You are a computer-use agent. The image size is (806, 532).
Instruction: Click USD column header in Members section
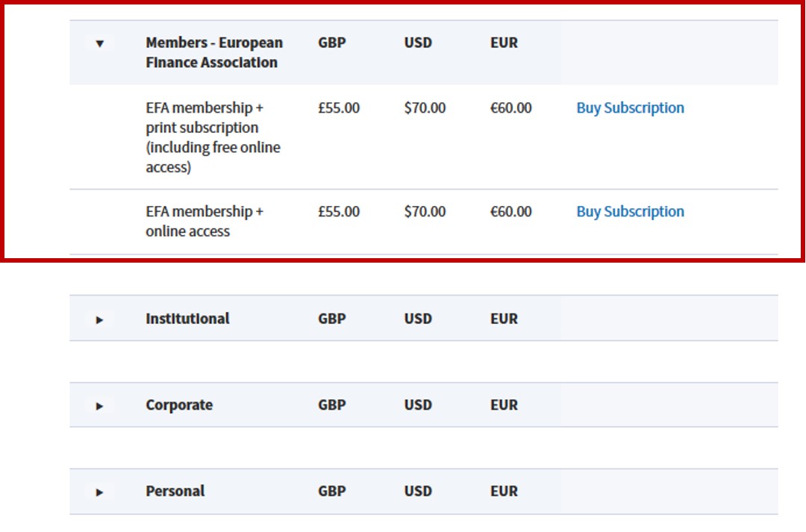[418, 43]
